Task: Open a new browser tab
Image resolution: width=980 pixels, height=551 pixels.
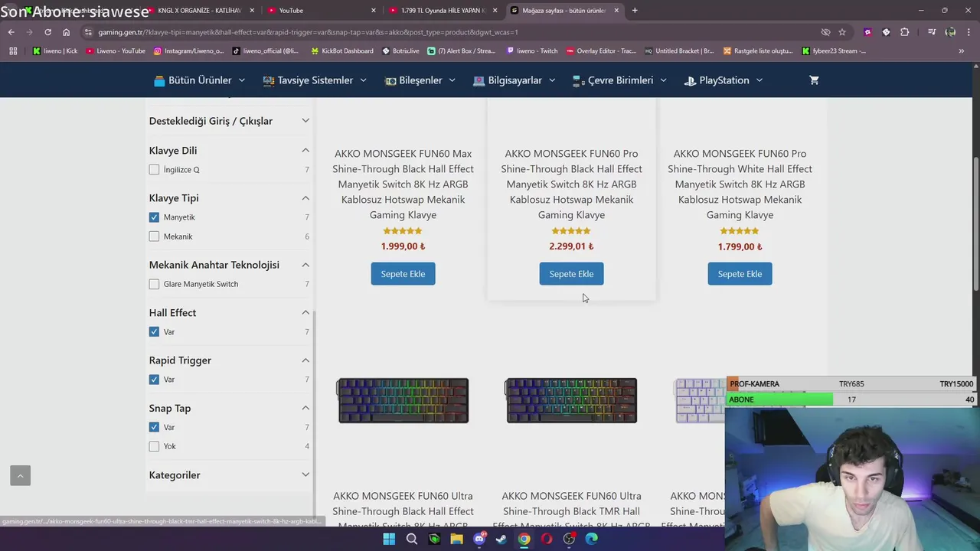Action: coord(635,10)
